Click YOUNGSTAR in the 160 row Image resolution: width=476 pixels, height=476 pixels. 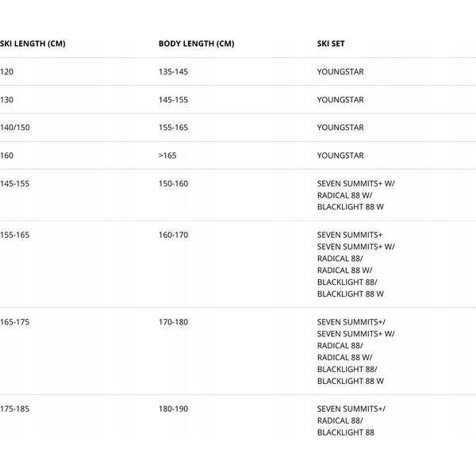340,155
